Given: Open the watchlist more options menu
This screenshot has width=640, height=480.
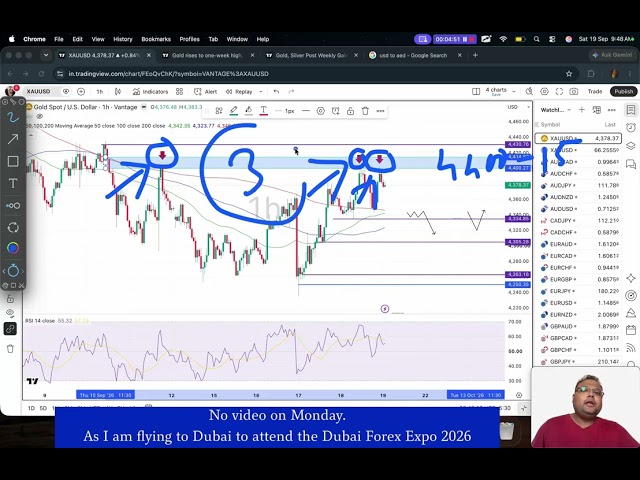Looking at the screenshot, I should point(611,110).
